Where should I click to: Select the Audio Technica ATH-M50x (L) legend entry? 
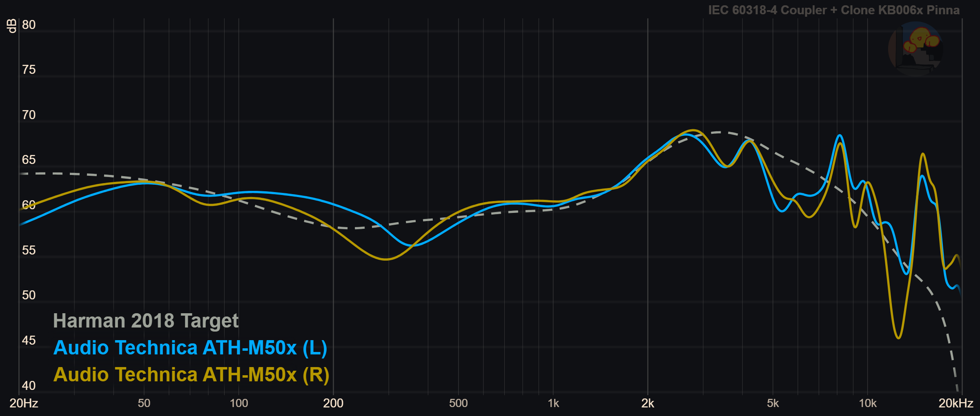190,348
